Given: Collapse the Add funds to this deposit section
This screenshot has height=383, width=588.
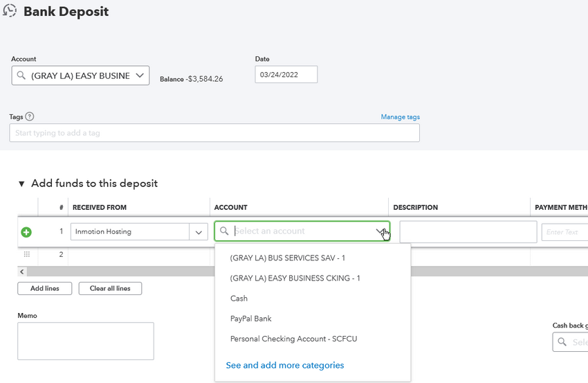Looking at the screenshot, I should coord(21,184).
